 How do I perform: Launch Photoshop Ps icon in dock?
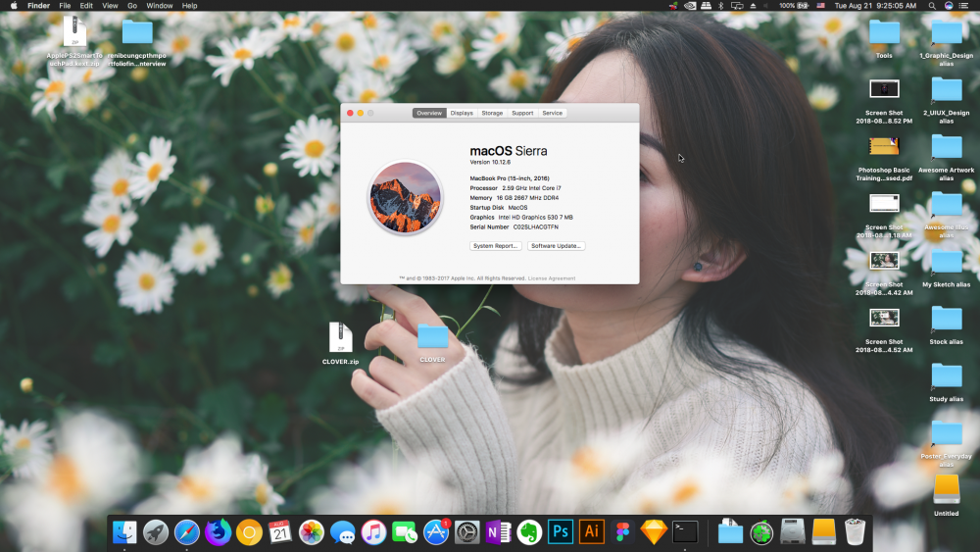click(x=561, y=532)
